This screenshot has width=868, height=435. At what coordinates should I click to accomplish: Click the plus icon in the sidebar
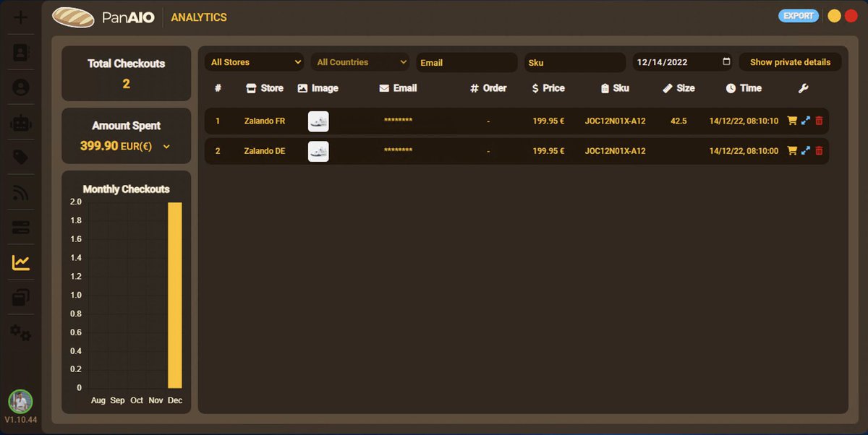[21, 17]
